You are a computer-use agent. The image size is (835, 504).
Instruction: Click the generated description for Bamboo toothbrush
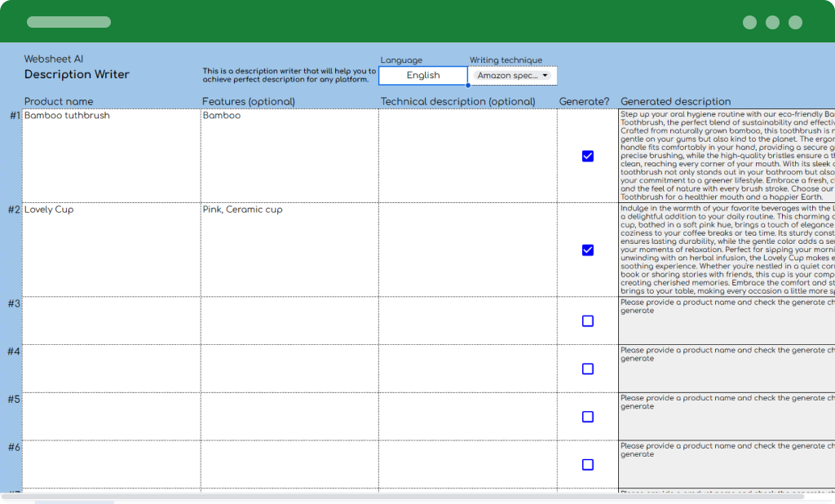pyautogui.click(x=727, y=155)
